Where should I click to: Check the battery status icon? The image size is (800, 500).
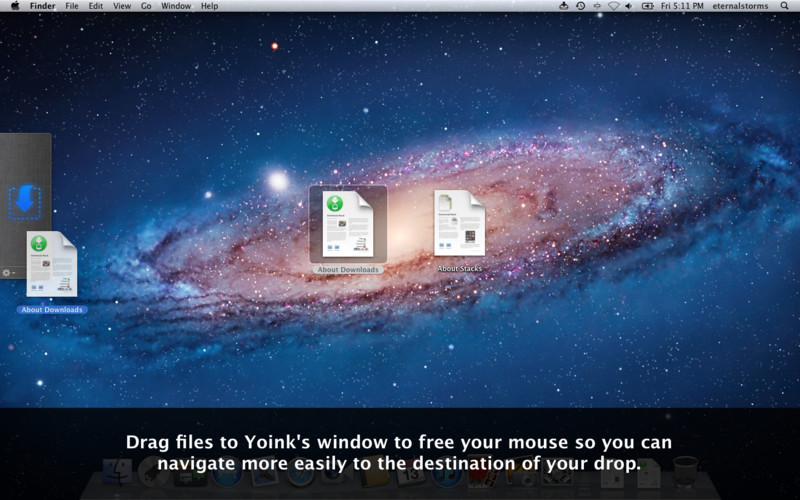point(647,6)
